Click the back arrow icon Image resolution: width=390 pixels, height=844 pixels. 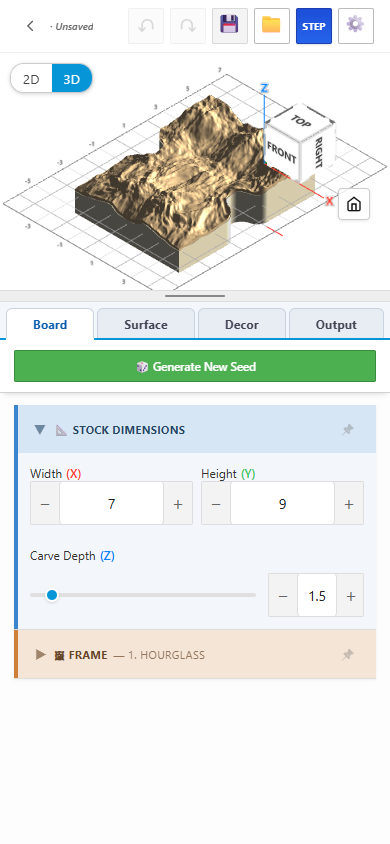pyautogui.click(x=31, y=26)
